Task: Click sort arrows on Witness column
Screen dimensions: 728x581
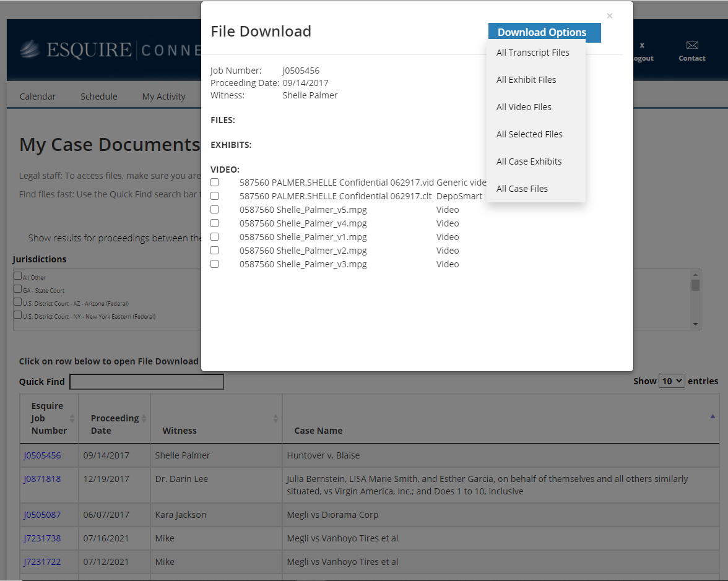Action: click(x=275, y=419)
